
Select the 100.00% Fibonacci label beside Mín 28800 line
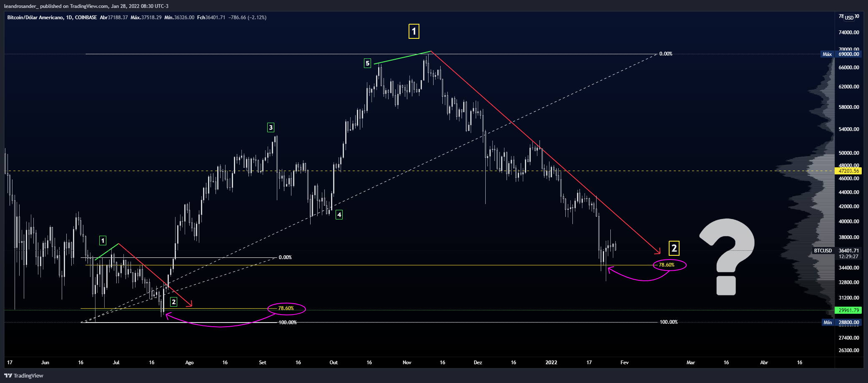coord(669,322)
